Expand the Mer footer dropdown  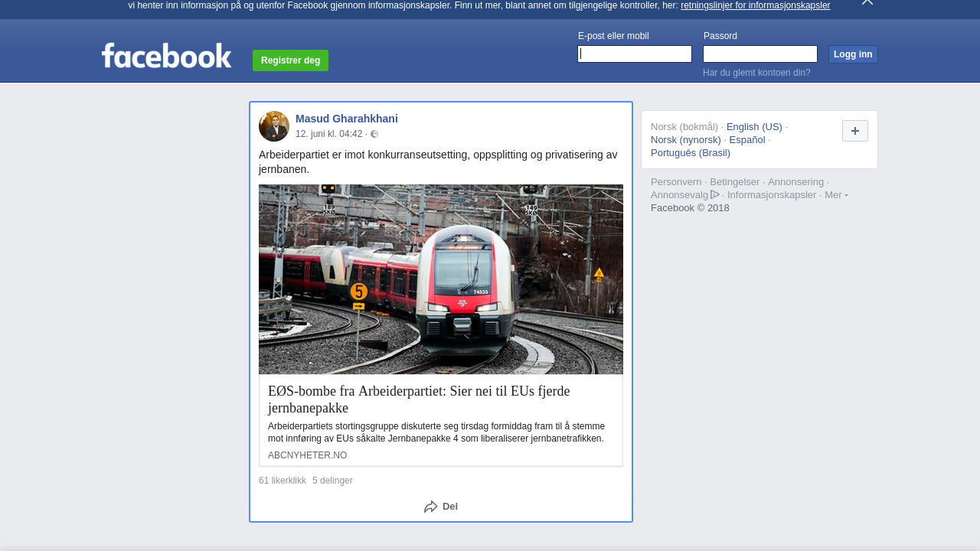click(x=836, y=195)
